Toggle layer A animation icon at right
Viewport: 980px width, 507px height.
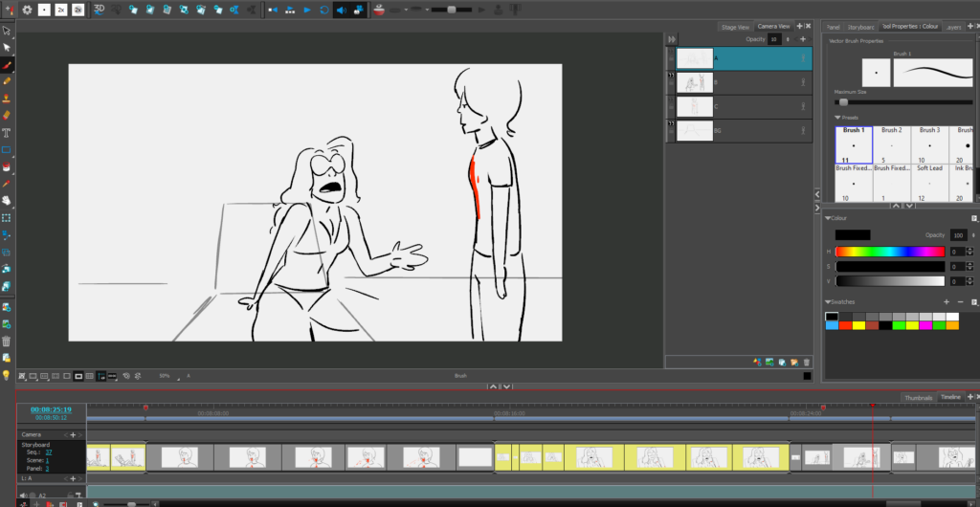(x=803, y=58)
